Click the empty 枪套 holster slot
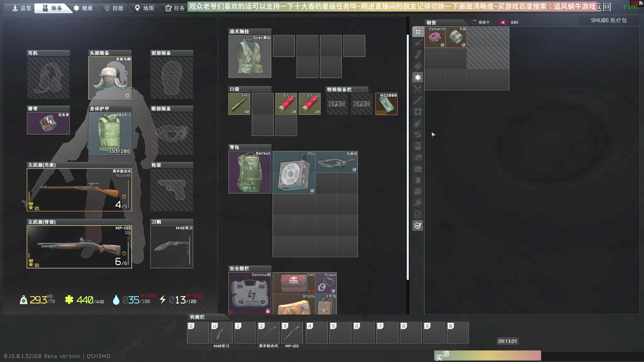This screenshot has height=362, width=644. point(172,190)
